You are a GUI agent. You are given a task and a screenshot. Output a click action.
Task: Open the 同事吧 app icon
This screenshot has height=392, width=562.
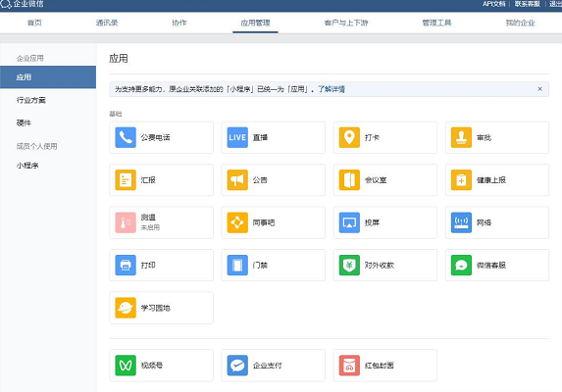click(237, 222)
